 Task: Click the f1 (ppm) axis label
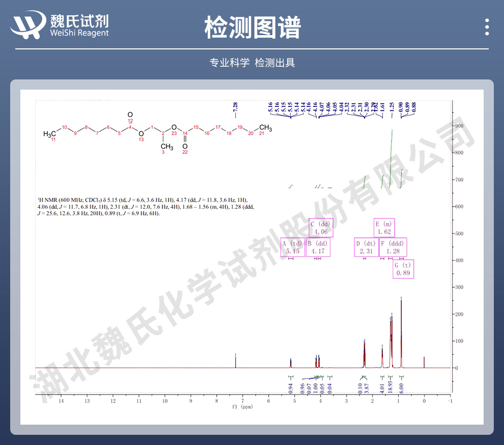click(x=242, y=407)
